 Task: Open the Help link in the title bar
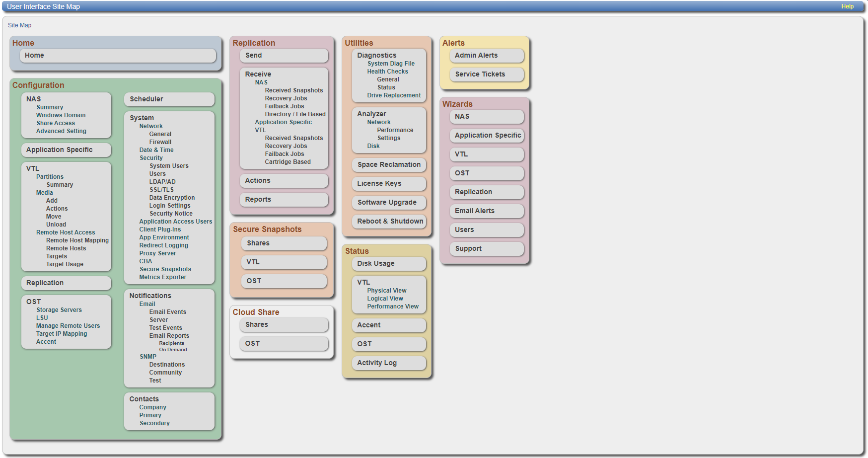point(847,6)
